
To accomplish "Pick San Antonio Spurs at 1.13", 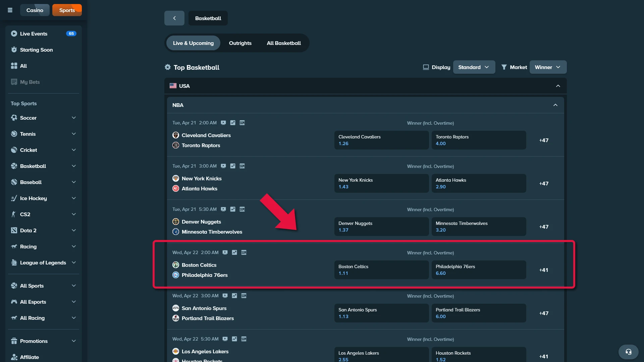I will pos(382,313).
